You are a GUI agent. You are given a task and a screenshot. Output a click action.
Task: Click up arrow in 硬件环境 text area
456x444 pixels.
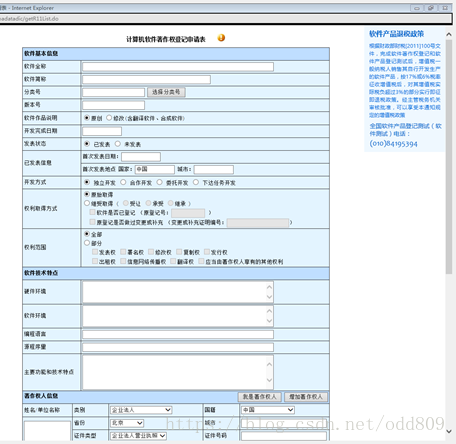pyautogui.click(x=269, y=287)
